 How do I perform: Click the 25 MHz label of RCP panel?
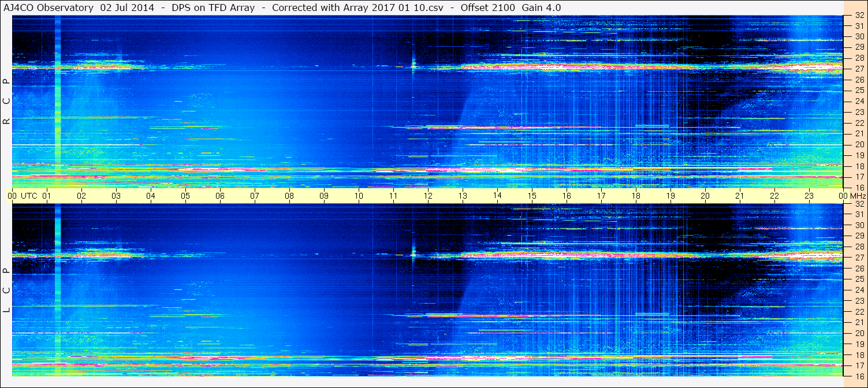click(859, 90)
